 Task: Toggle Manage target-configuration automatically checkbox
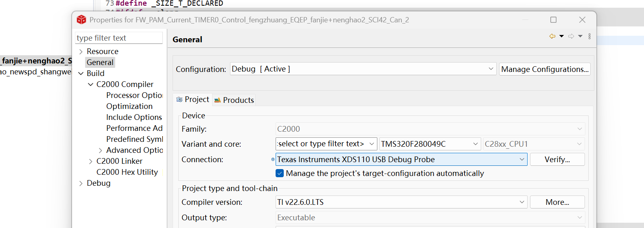[280, 173]
